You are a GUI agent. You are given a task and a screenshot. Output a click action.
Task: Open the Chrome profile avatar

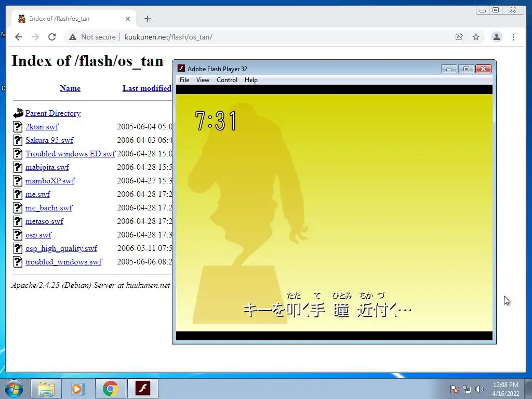pos(497,37)
